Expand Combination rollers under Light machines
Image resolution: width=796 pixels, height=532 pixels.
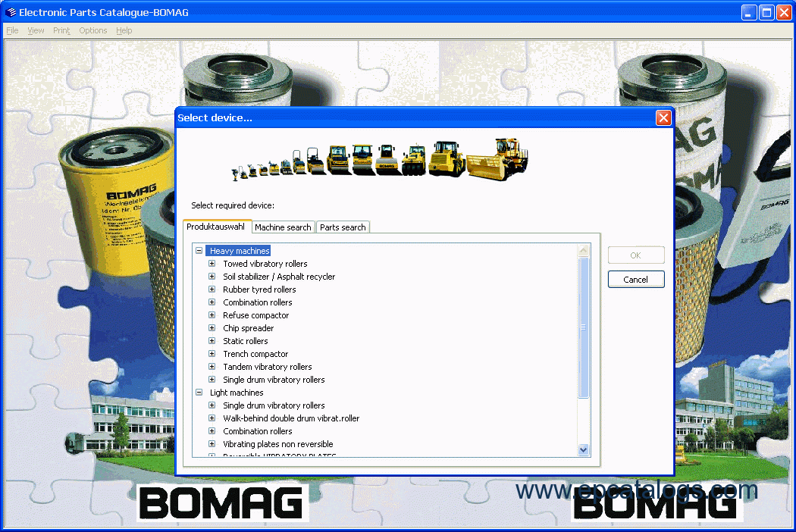pos(212,431)
